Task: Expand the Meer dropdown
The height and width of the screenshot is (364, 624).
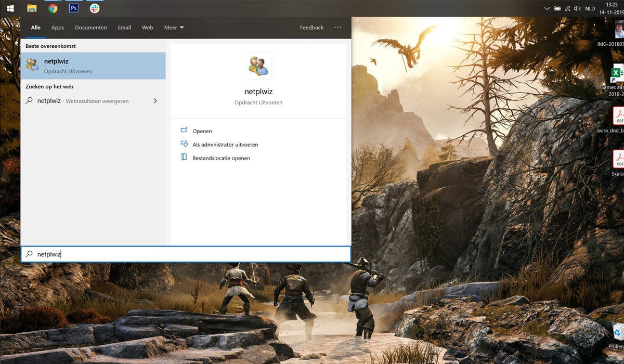Action: 174,28
